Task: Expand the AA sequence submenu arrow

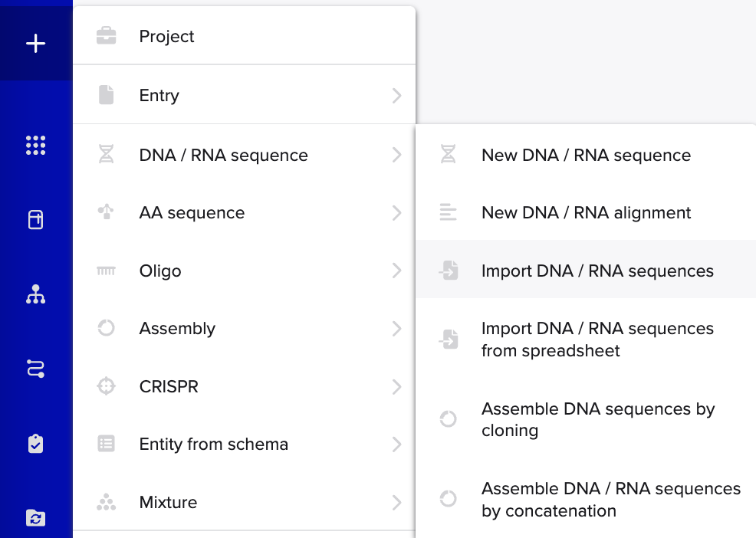Action: click(397, 212)
